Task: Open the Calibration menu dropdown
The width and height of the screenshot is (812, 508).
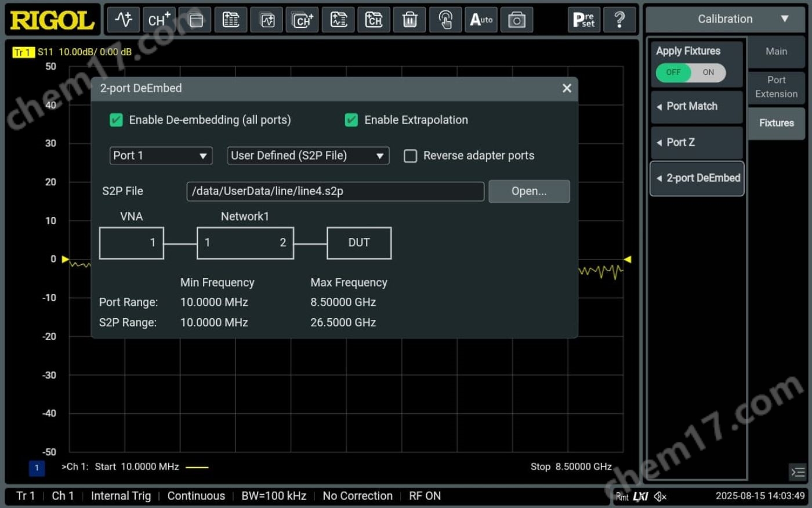Action: click(x=725, y=19)
